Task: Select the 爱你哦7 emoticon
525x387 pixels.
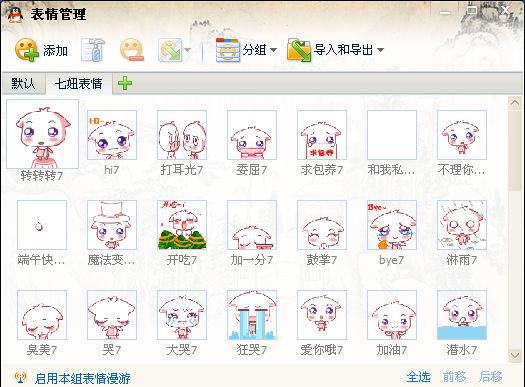Action: pos(322,315)
